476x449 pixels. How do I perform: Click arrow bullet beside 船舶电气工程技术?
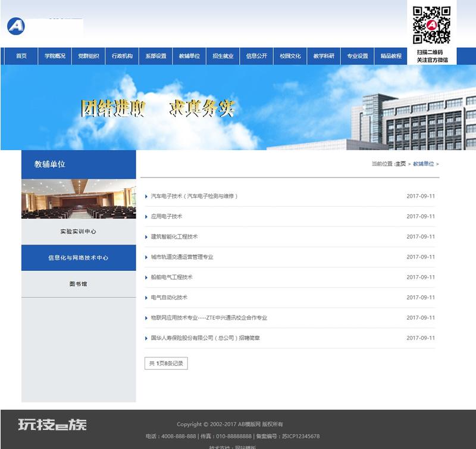[x=146, y=277]
